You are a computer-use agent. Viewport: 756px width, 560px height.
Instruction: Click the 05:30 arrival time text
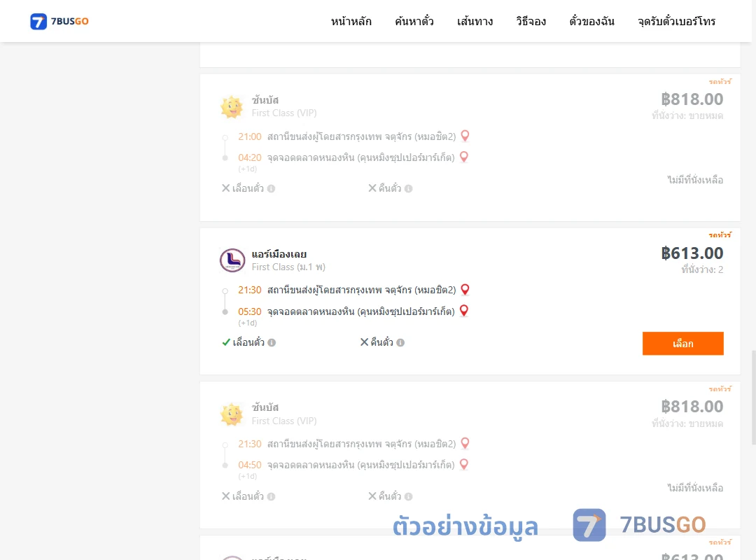tap(250, 311)
